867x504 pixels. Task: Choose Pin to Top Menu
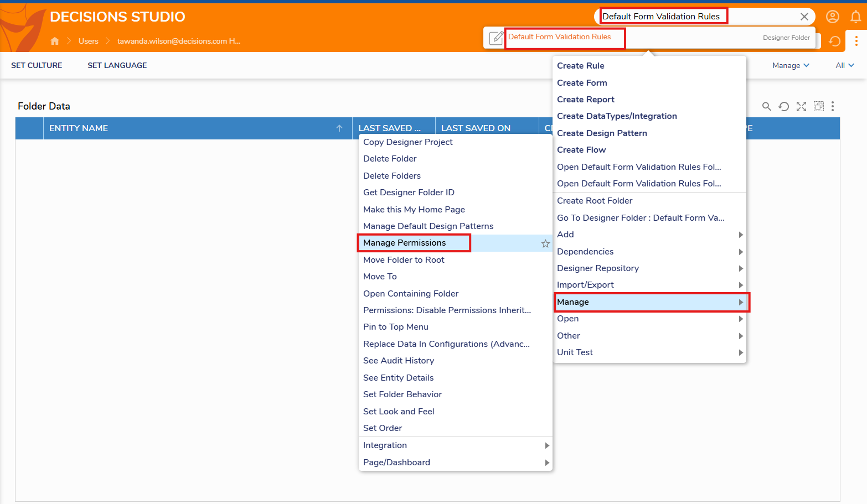click(x=396, y=327)
